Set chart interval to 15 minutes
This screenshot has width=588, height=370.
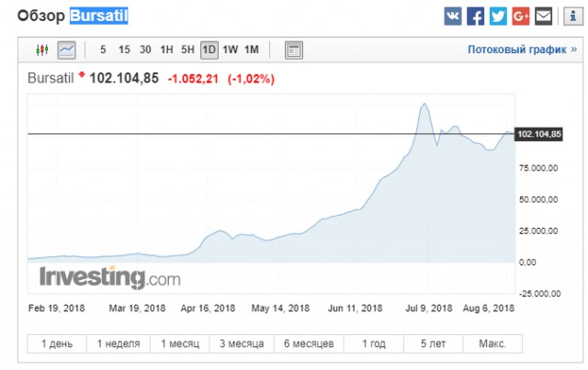(124, 50)
